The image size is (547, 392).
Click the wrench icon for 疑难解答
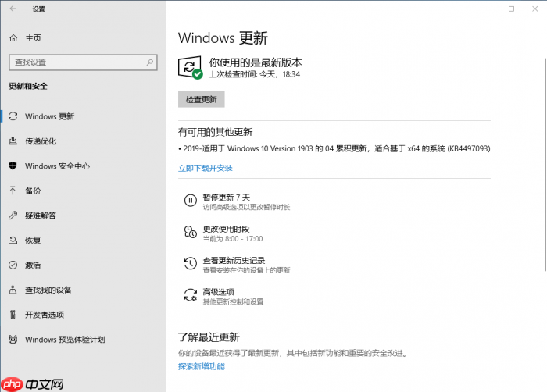[13, 216]
